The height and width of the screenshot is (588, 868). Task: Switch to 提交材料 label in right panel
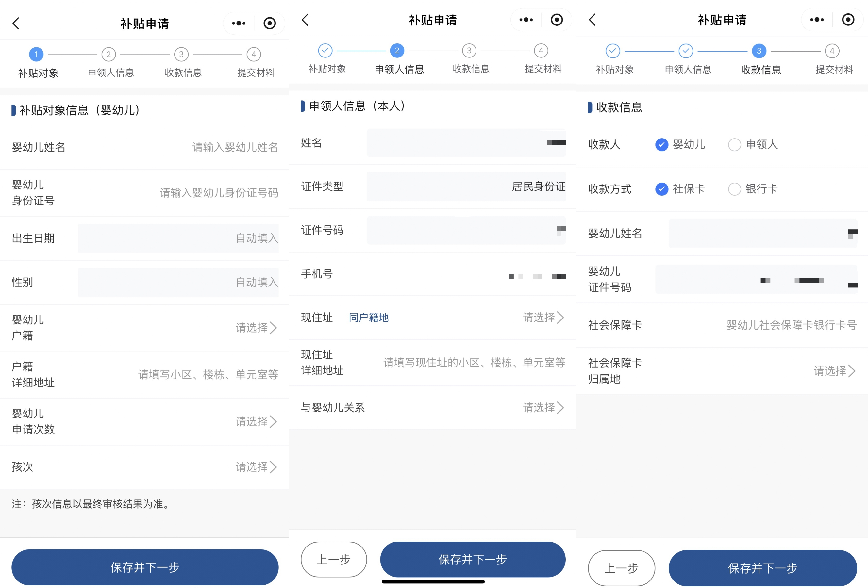[x=834, y=70]
